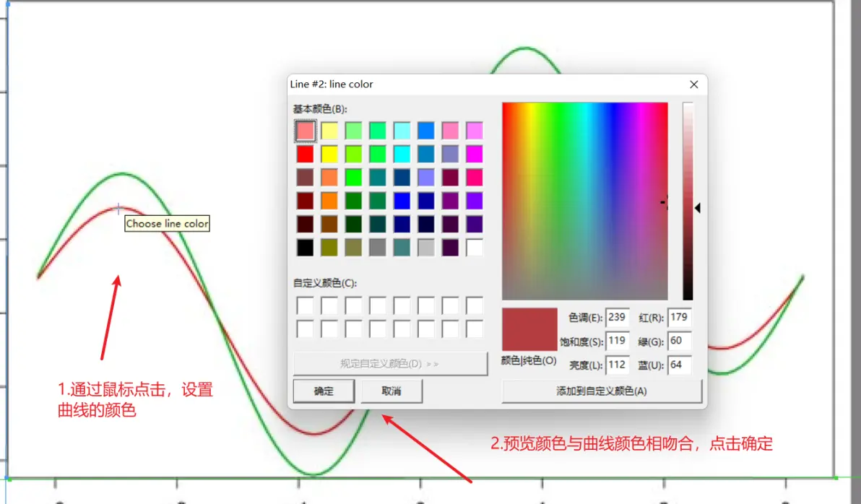
Task: Click the Luminance (亮度) value field
Action: point(617,365)
